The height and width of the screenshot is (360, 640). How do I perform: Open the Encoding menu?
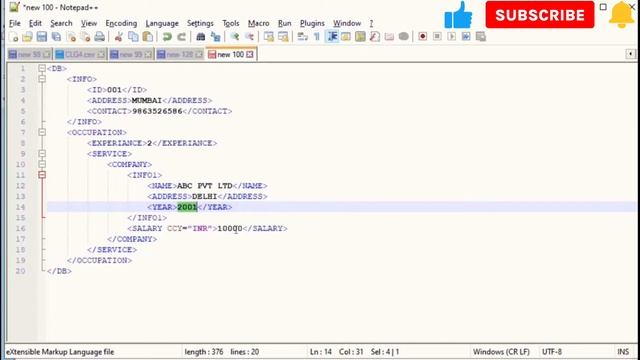click(121, 23)
